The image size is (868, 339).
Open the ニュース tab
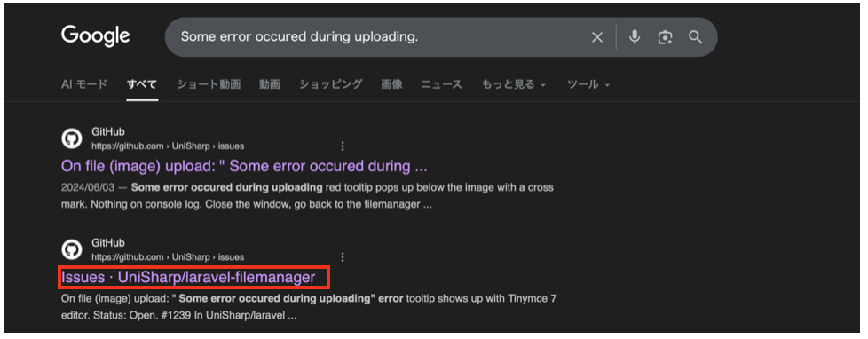coord(441,85)
